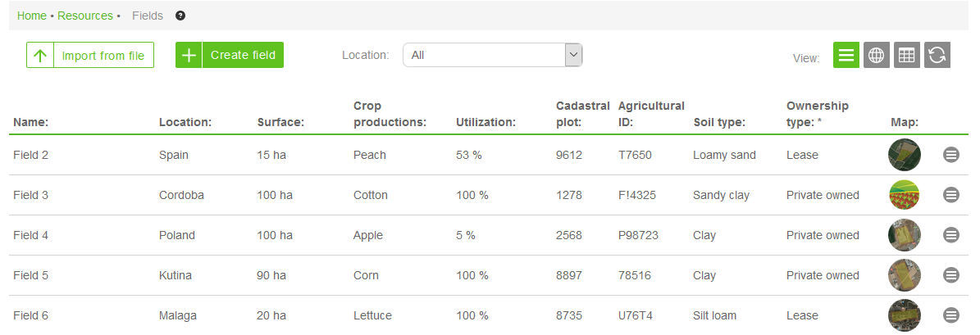
Task: Open Field 2 map thumbnail
Action: tap(905, 155)
